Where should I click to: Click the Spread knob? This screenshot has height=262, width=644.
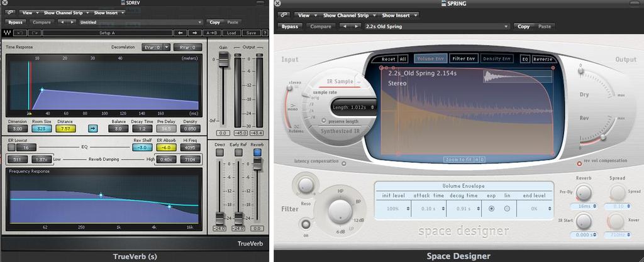tap(618, 192)
